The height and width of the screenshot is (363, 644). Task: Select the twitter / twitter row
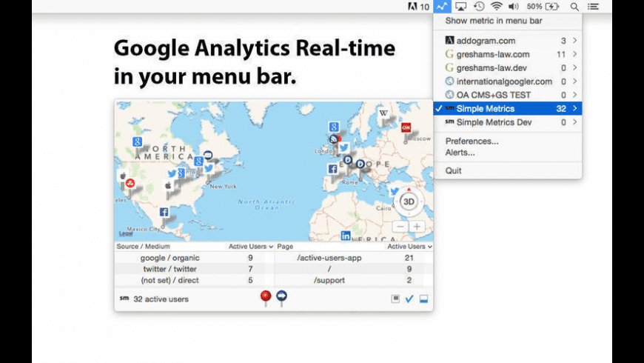coord(194,269)
